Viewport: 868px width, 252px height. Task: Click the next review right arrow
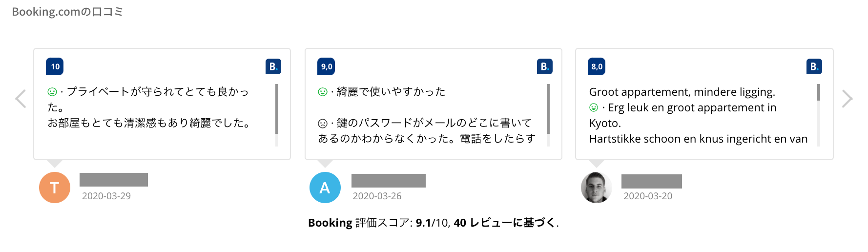pos(847,99)
